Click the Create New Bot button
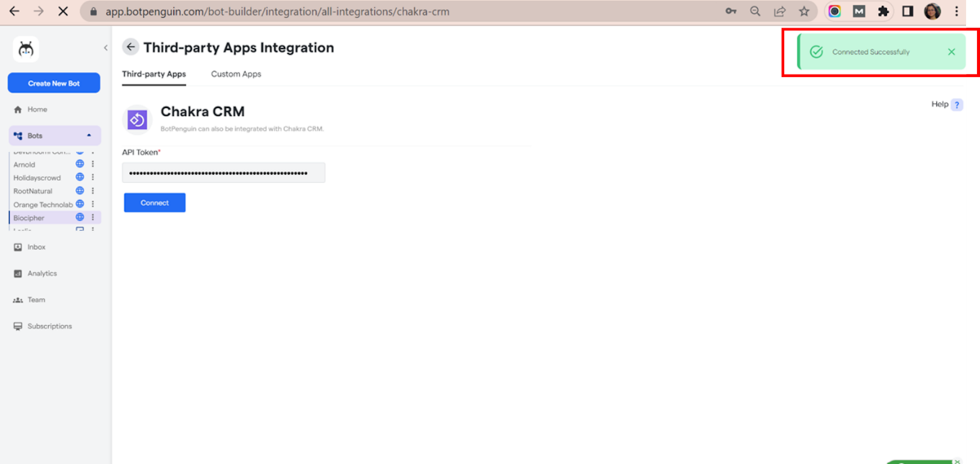 (54, 83)
